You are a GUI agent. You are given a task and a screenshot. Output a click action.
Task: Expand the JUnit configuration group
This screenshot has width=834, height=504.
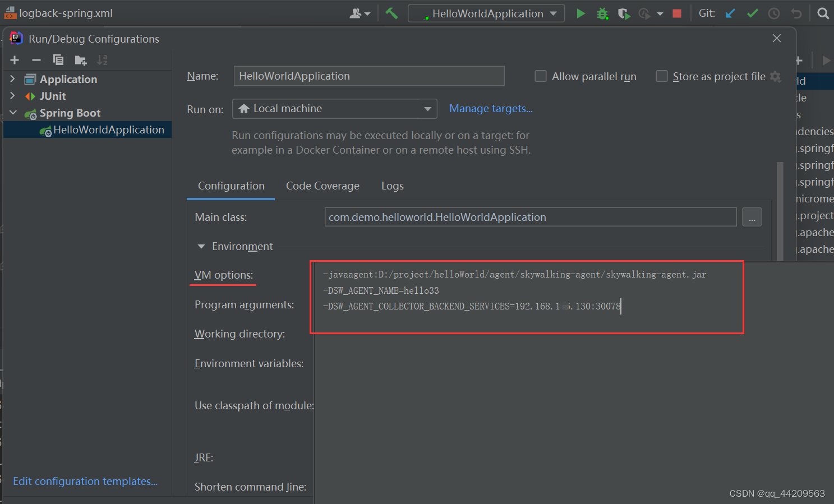coord(13,96)
